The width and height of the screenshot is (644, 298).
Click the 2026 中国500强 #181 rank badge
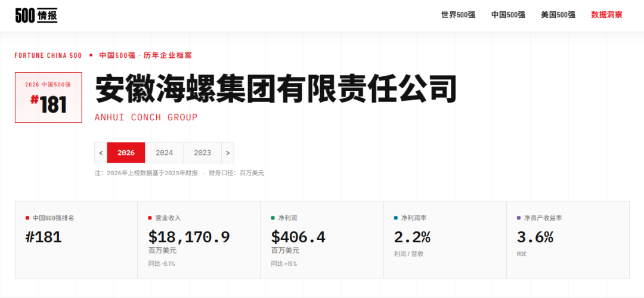tap(48, 97)
